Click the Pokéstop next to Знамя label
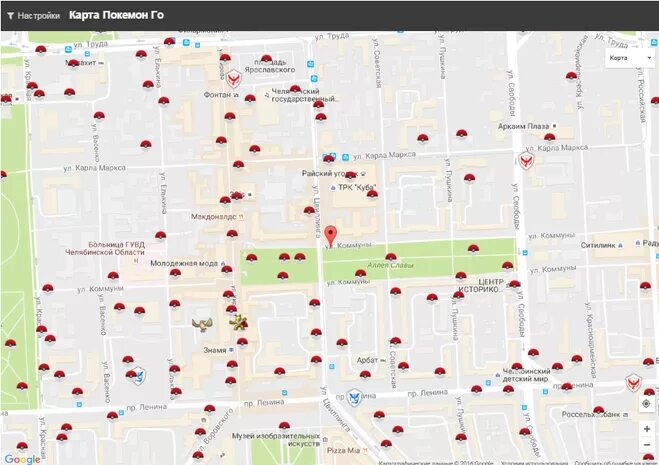Screen dimensions: 659x465 [x=242, y=342]
